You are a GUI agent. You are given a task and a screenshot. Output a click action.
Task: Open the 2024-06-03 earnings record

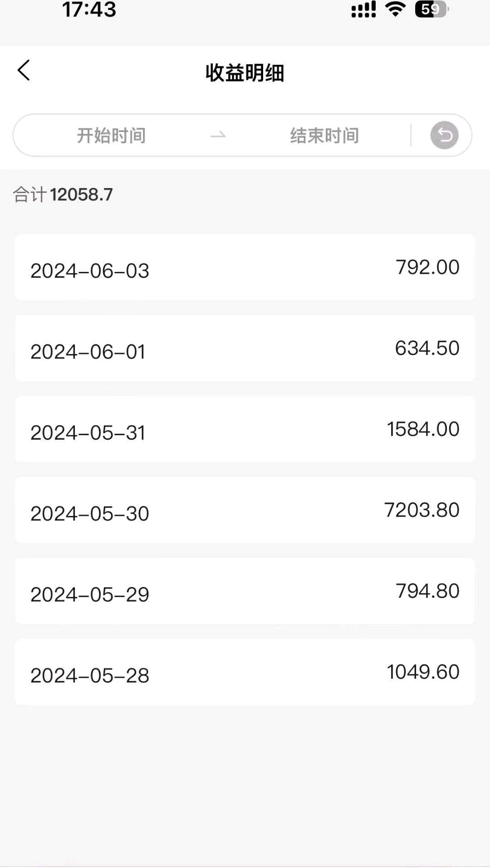(x=245, y=267)
